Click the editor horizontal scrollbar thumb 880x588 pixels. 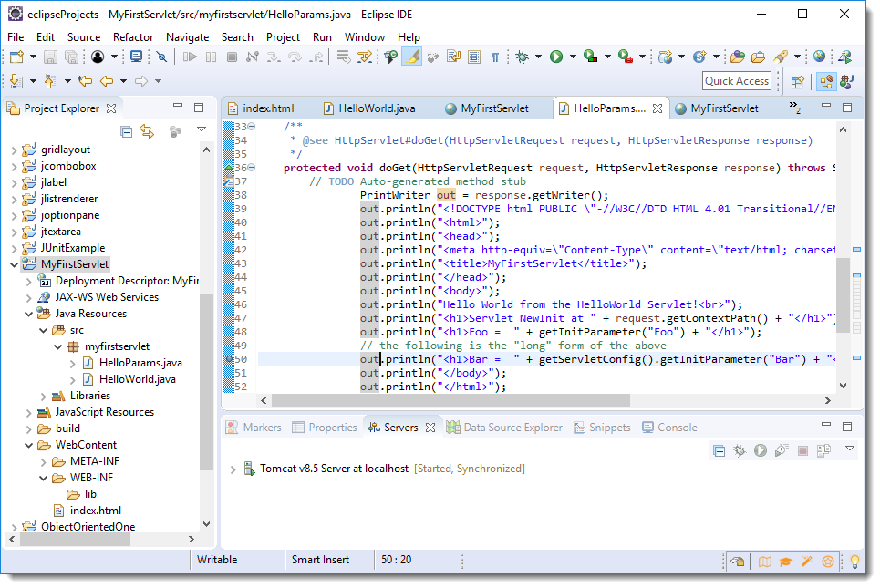[450, 400]
